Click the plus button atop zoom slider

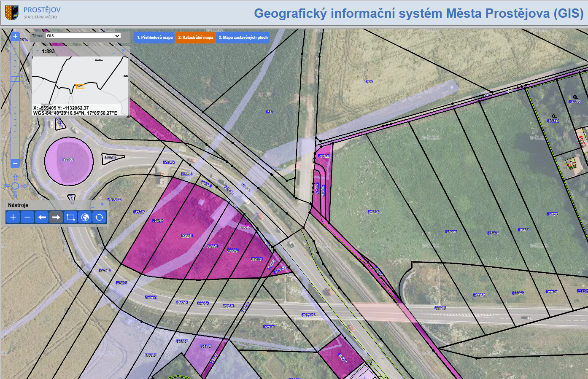coord(15,37)
